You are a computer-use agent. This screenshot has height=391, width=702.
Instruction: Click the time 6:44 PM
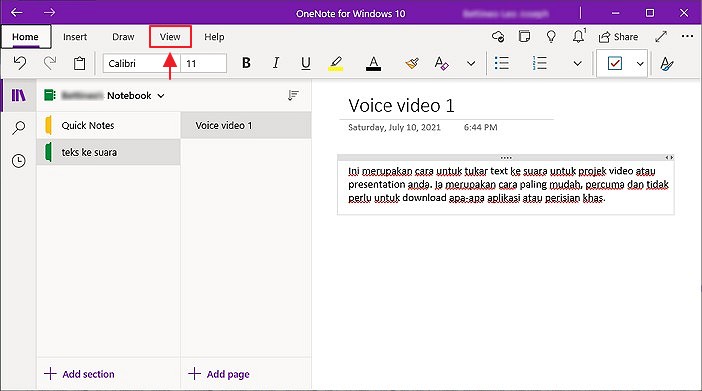tap(480, 127)
